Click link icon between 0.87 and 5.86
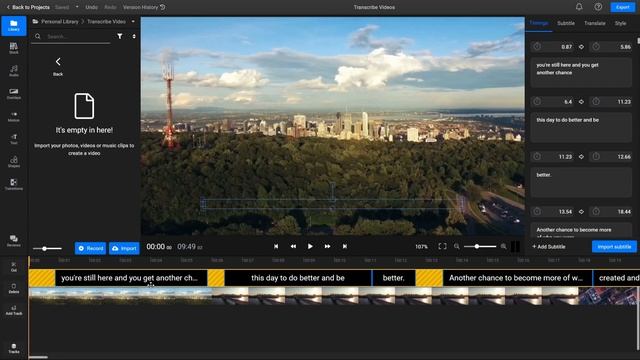The height and width of the screenshot is (360, 640). [x=581, y=47]
